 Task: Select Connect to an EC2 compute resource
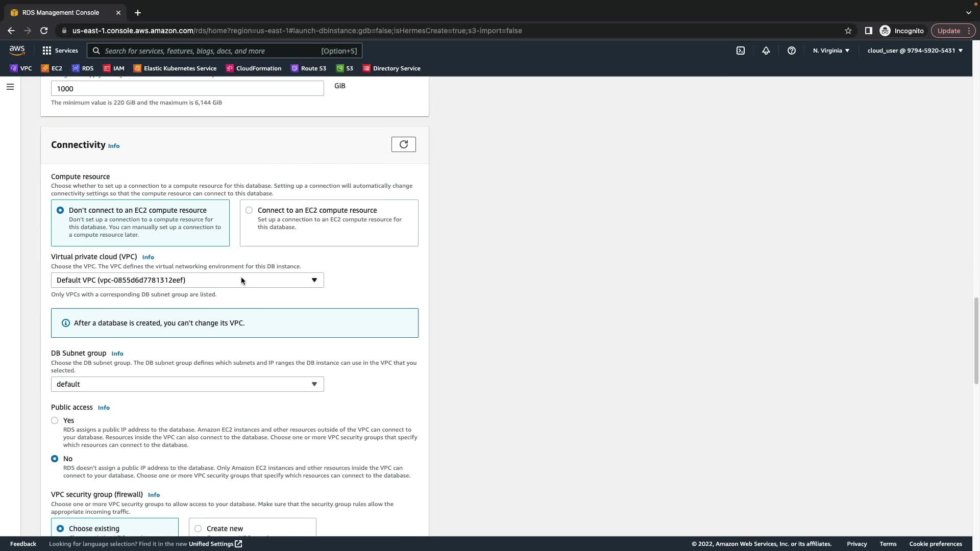tap(249, 210)
